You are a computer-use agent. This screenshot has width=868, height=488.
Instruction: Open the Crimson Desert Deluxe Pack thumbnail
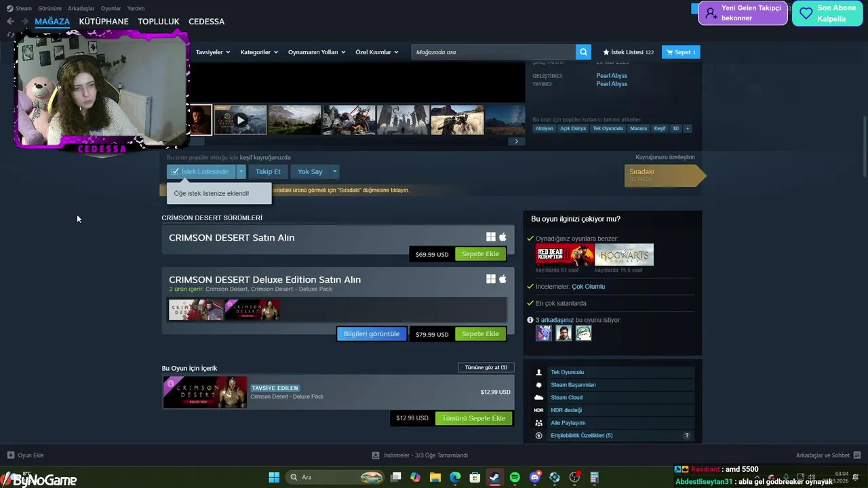(205, 392)
